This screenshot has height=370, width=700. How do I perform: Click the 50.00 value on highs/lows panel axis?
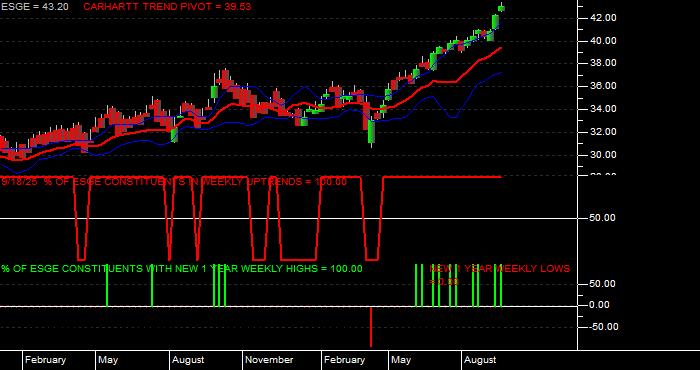tap(603, 284)
